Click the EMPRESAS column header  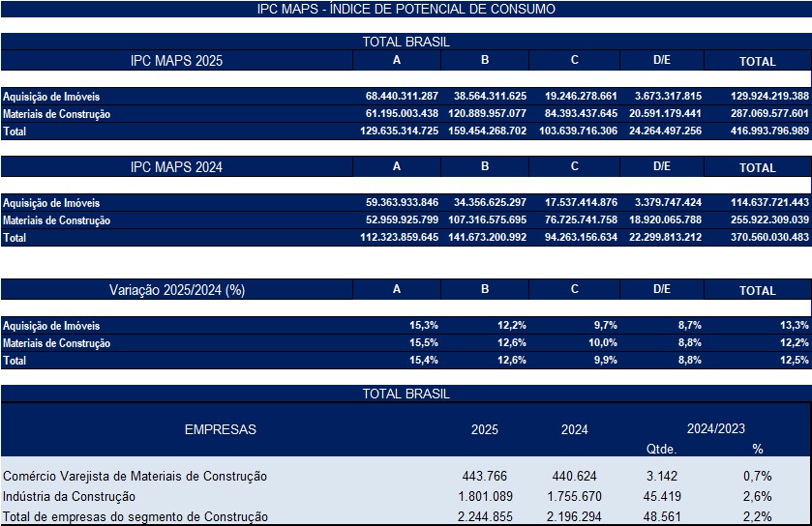[x=221, y=429]
